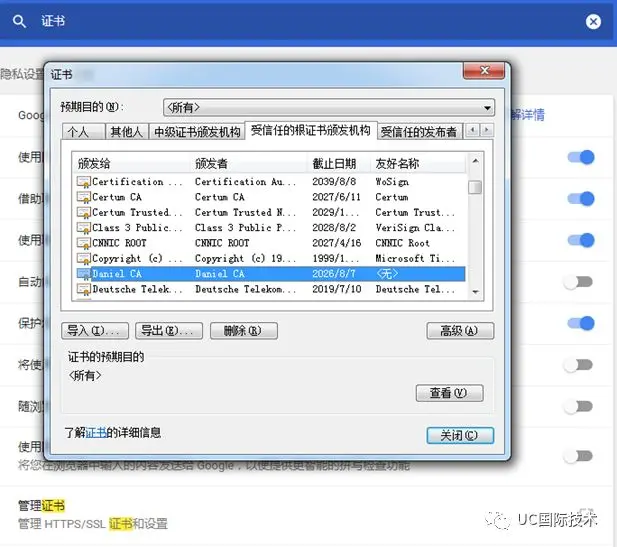Image resolution: width=617 pixels, height=547 pixels.
Task: Click the 导入(I)... button
Action: (x=95, y=331)
